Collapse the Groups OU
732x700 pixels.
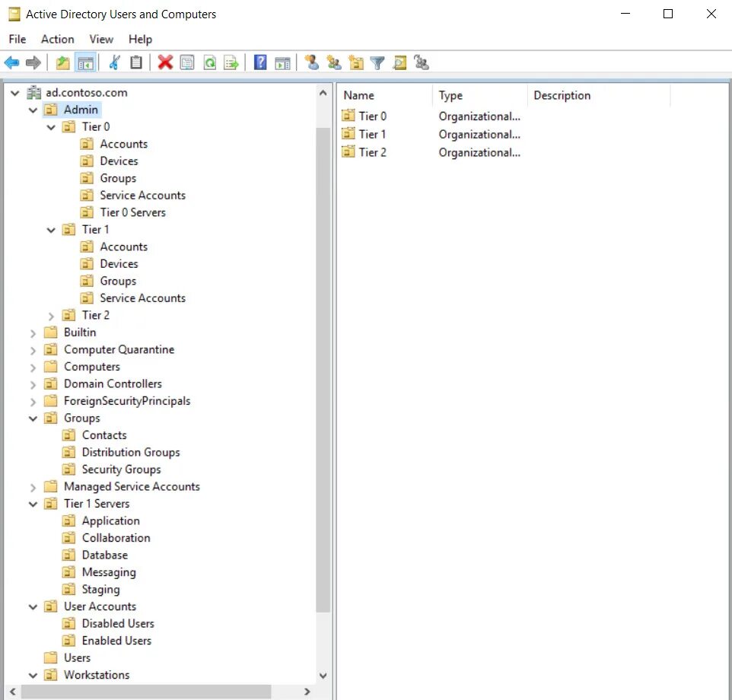tap(33, 418)
